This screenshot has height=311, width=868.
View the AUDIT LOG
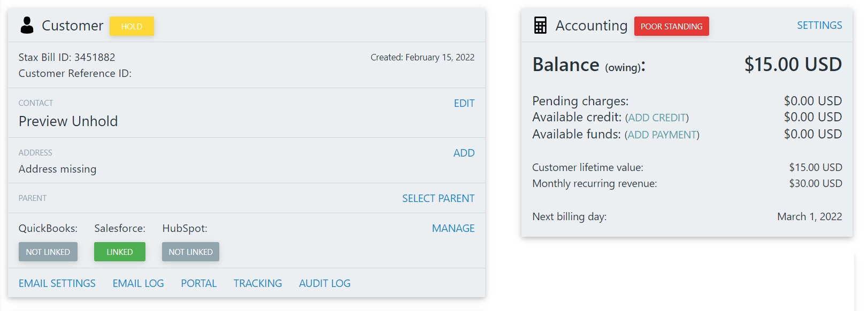point(325,283)
